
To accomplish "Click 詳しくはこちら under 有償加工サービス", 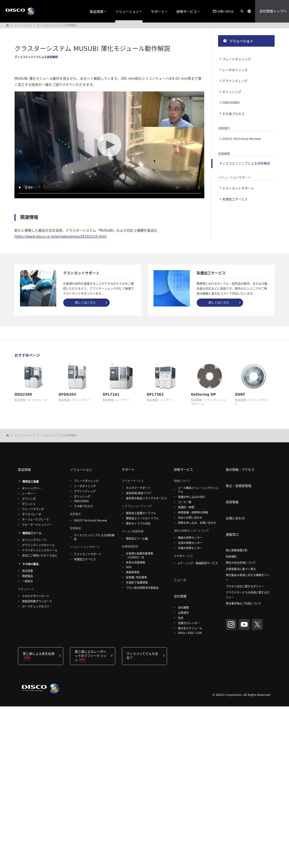I will tap(220, 303).
